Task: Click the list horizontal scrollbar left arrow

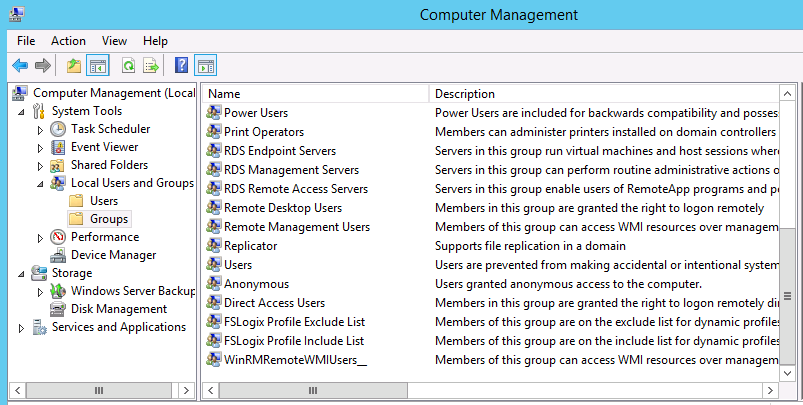Action: point(210,391)
